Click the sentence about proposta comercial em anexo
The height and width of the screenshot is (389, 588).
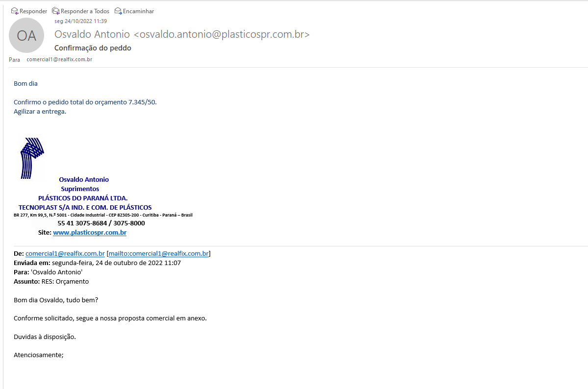[110, 318]
